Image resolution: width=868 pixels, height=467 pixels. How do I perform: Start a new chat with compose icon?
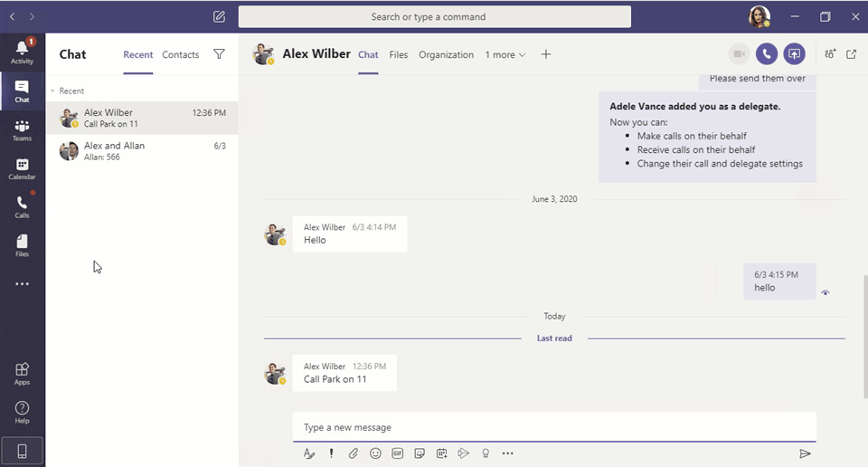(219, 16)
